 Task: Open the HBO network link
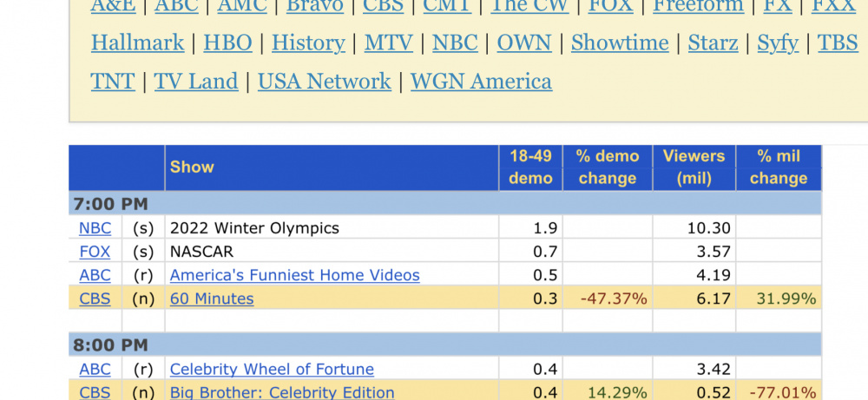227,43
